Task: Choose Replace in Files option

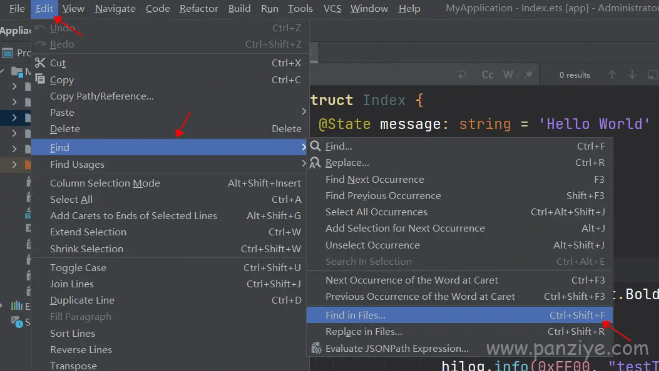Action: [x=459, y=332]
